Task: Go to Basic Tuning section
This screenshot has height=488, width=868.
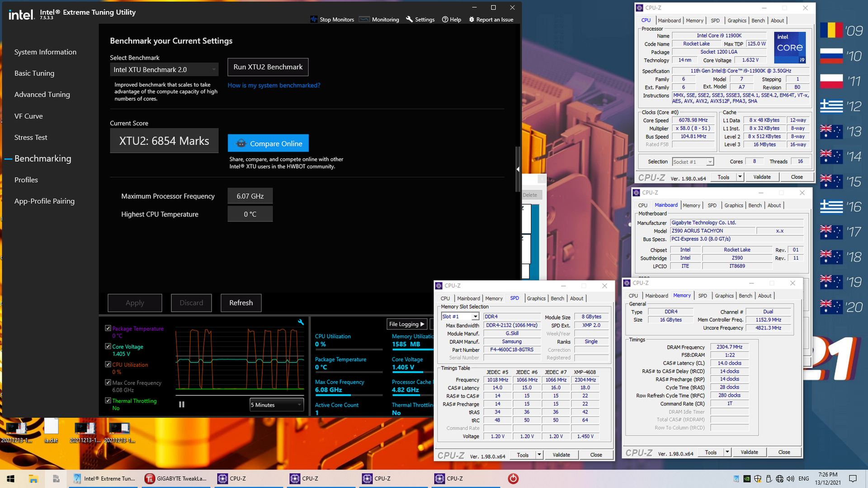Action: click(x=34, y=73)
